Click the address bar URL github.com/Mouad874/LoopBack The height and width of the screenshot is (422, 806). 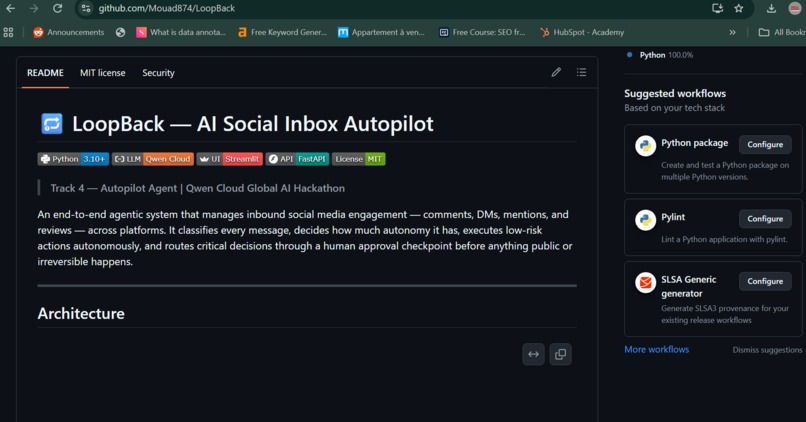tap(167, 8)
